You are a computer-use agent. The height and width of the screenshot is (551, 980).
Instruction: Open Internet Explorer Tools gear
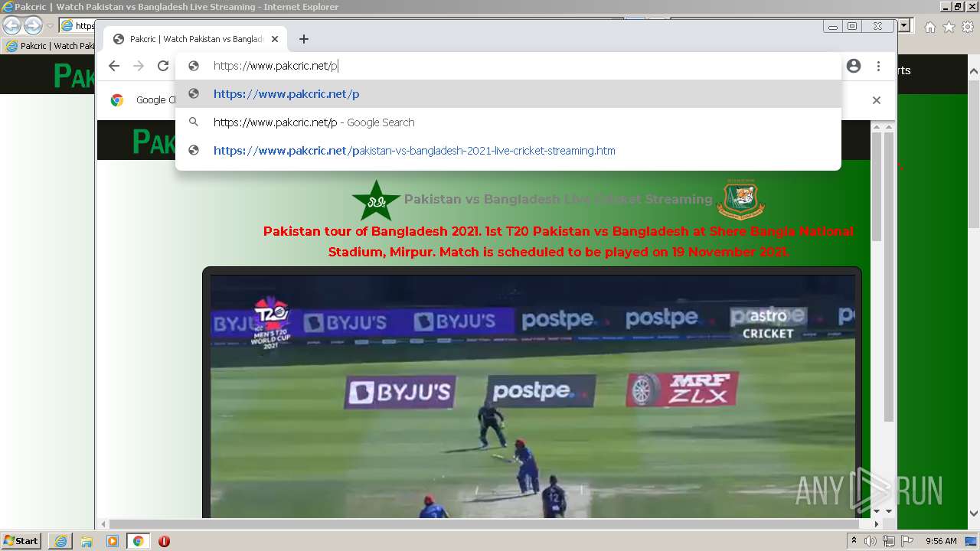[x=967, y=27]
